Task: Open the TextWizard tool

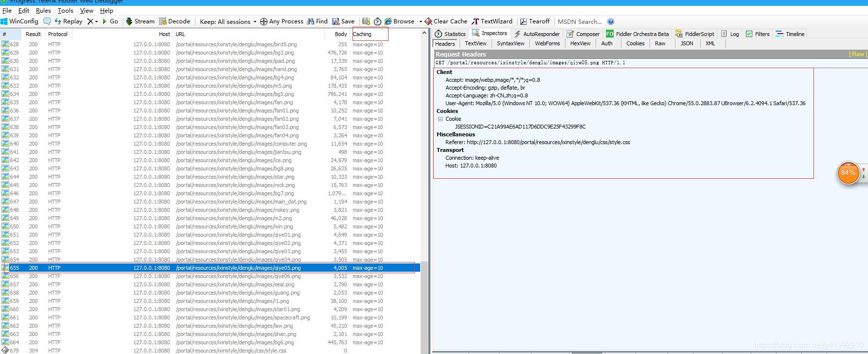Action: (492, 21)
